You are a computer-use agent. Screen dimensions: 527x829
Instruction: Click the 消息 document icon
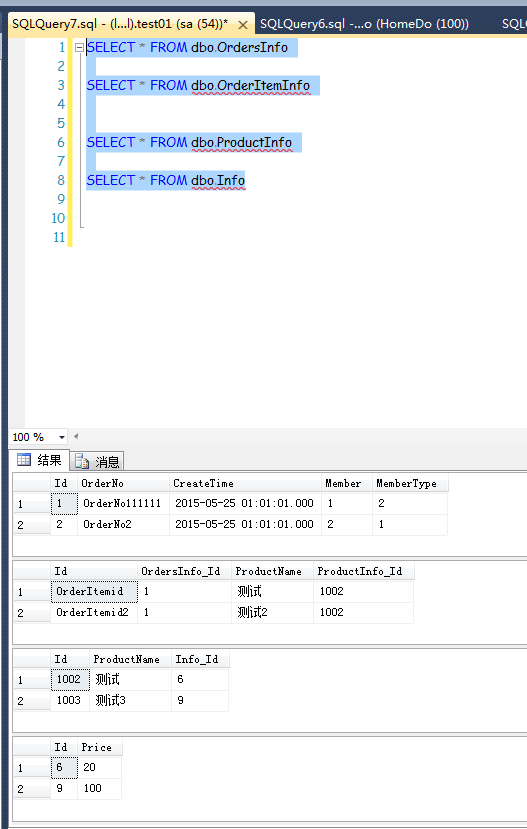click(82, 462)
